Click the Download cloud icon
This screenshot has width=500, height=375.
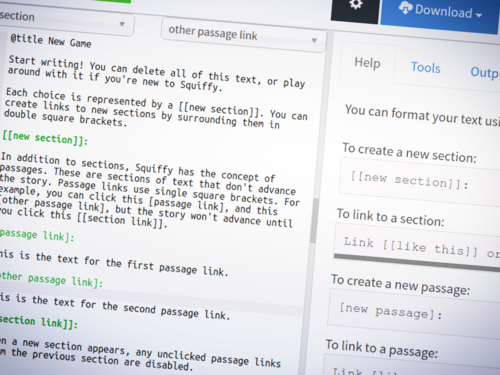tap(405, 8)
